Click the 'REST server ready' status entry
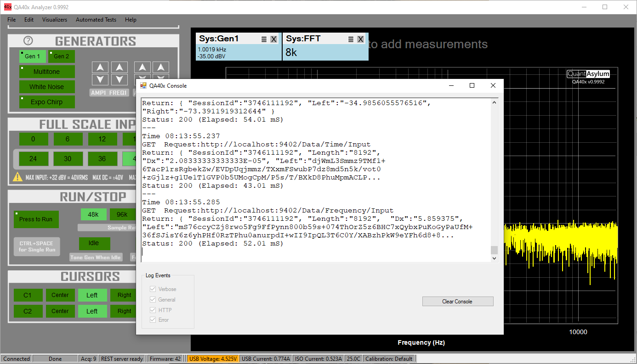Viewport: 637px width, 364px height. point(122,359)
